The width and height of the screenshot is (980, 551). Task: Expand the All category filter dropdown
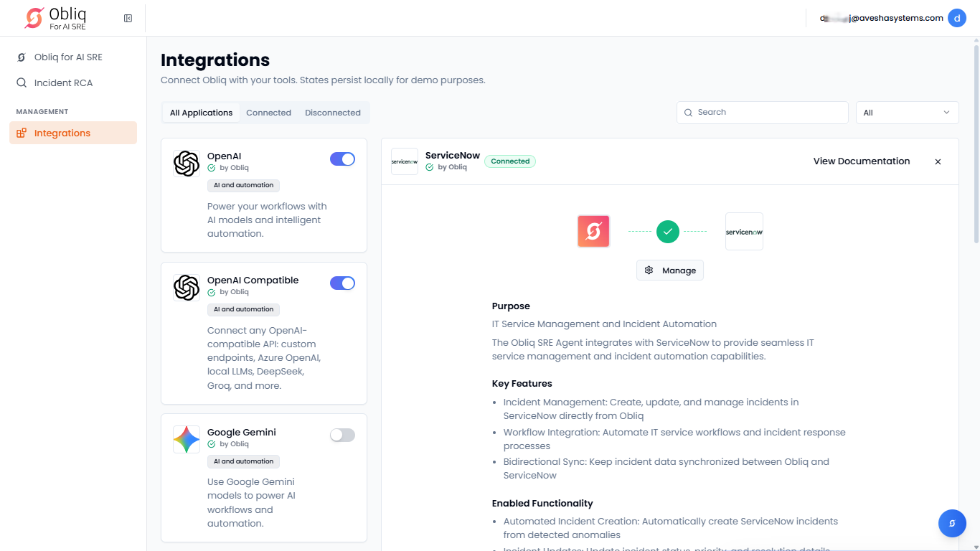(x=907, y=113)
